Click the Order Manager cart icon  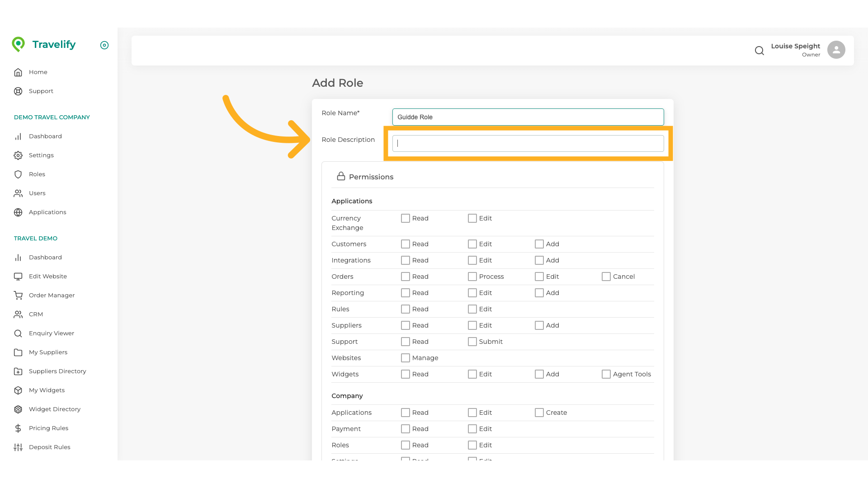18,295
